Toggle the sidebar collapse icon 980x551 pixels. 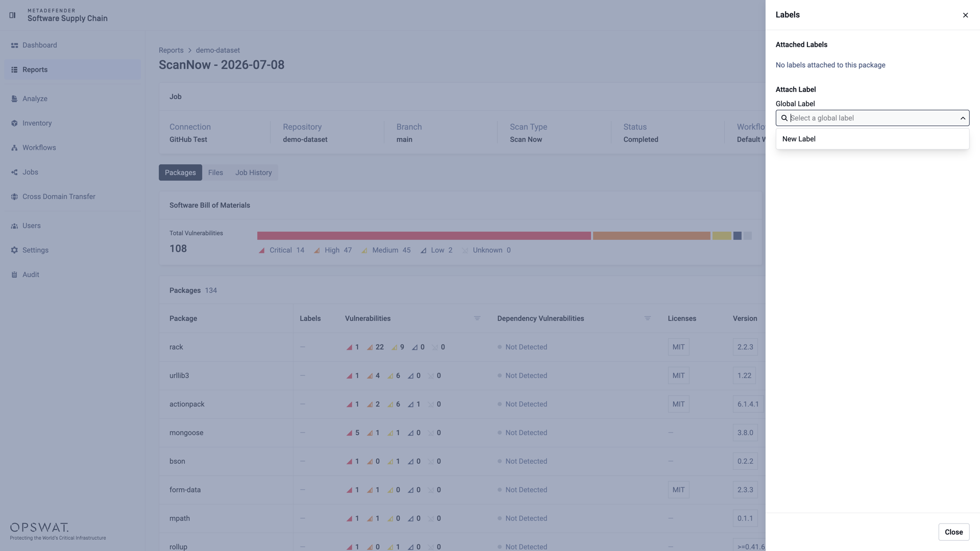click(12, 15)
